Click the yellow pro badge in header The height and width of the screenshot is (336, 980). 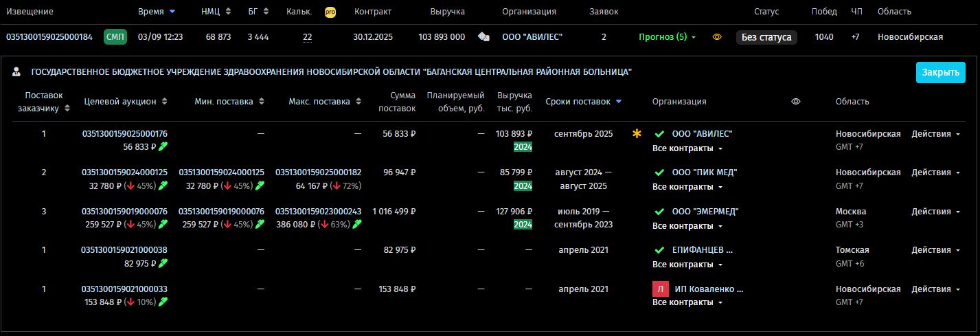pos(330,12)
